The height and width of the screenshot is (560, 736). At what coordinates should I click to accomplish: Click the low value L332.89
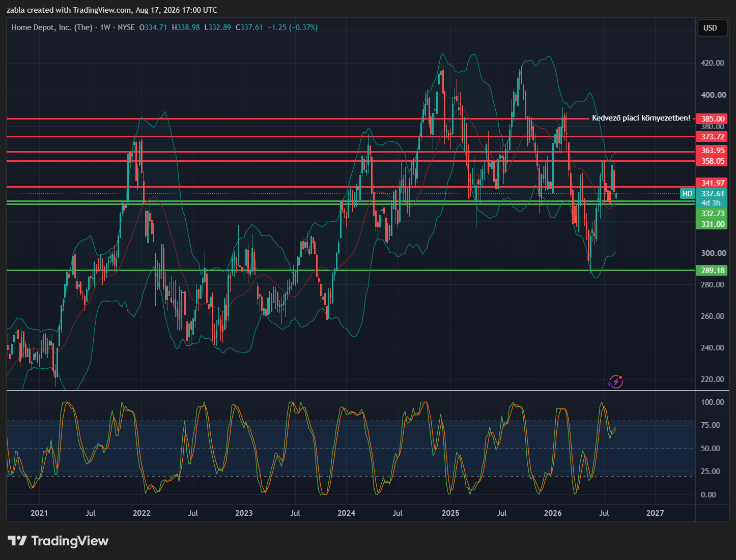(217, 27)
